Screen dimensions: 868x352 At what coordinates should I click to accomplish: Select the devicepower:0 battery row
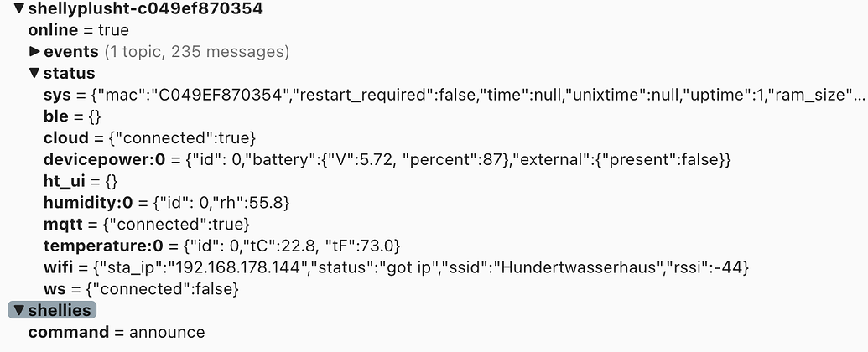coord(387,159)
